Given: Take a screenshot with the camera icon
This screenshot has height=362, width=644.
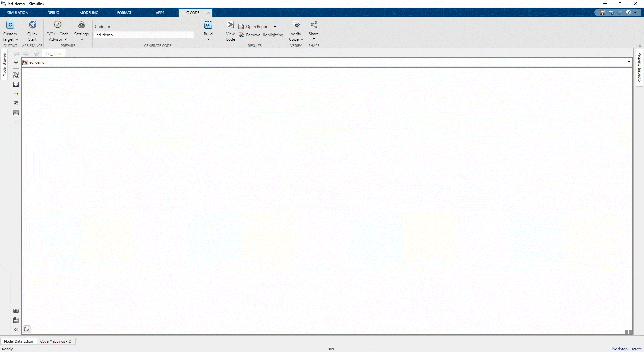Looking at the screenshot, I should pyautogui.click(x=16, y=311).
